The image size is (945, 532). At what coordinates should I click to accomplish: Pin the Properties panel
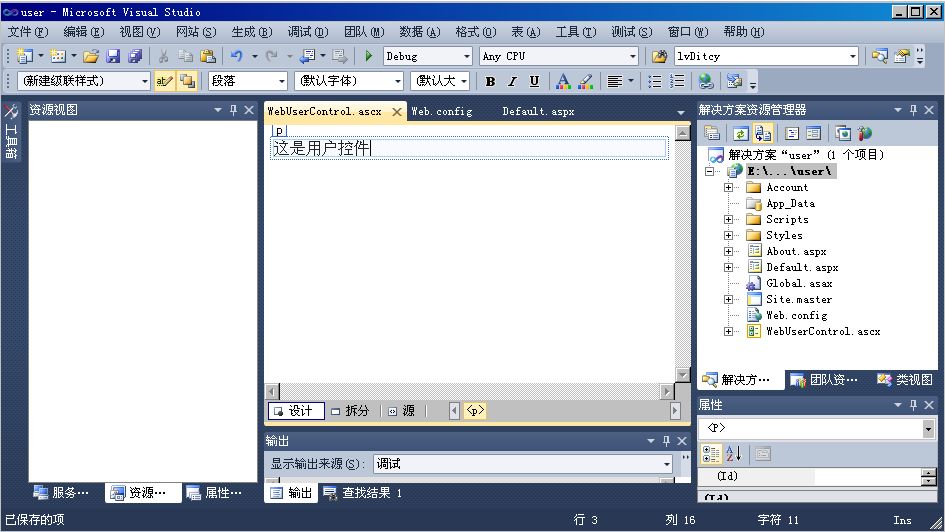coord(913,405)
